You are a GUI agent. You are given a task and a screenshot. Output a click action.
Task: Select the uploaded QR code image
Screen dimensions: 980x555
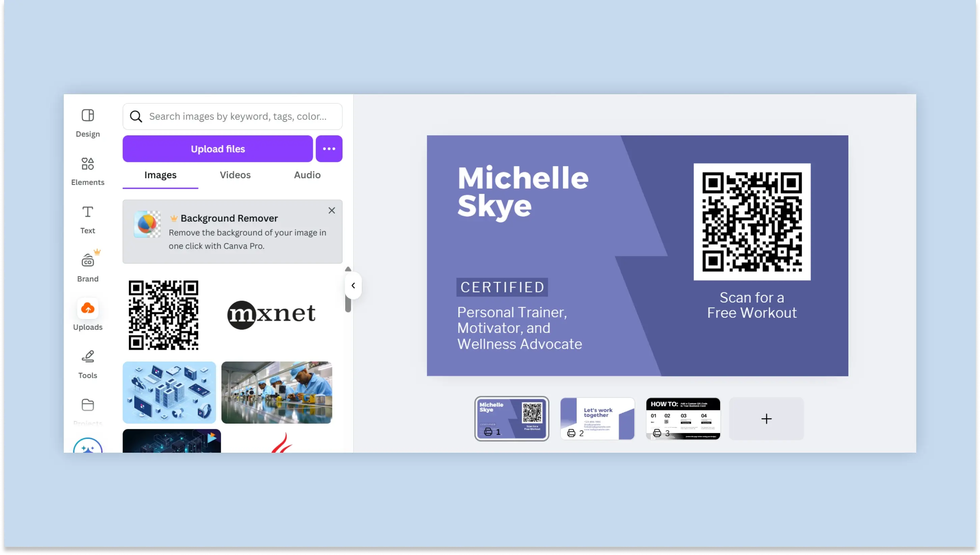[x=163, y=315]
